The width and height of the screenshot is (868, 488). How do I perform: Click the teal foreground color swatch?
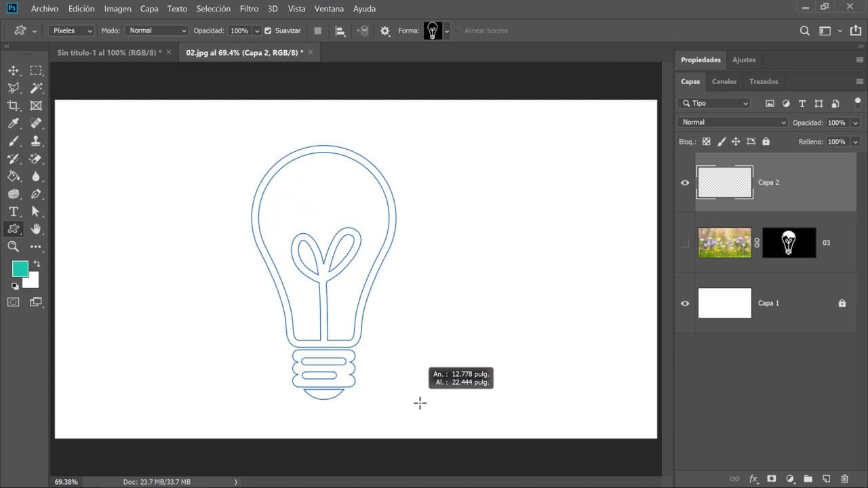click(20, 268)
